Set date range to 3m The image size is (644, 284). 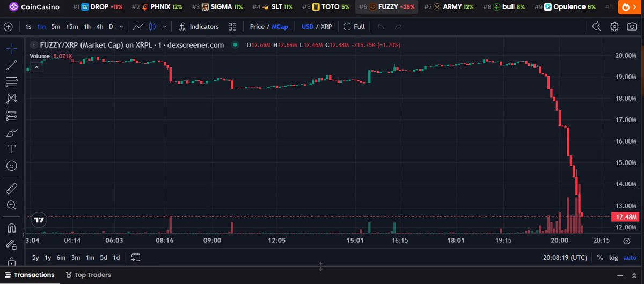[76, 258]
